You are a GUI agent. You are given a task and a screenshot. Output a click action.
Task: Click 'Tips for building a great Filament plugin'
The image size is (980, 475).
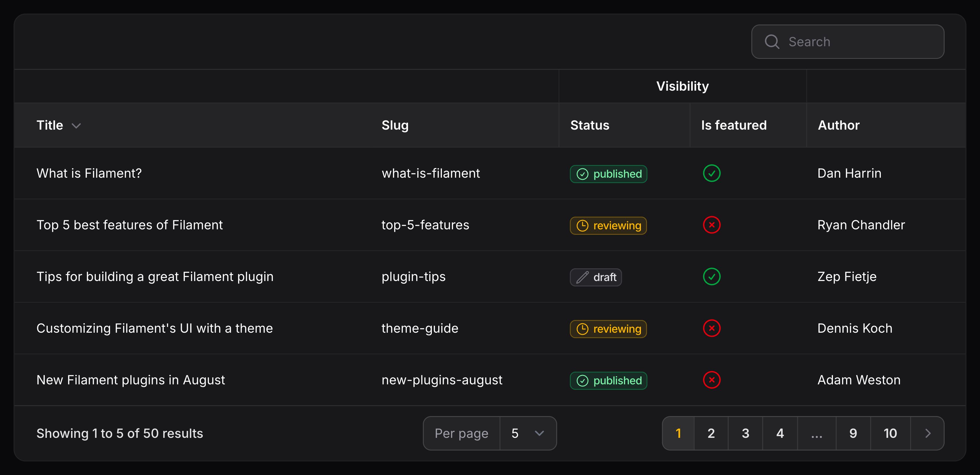[x=155, y=277]
